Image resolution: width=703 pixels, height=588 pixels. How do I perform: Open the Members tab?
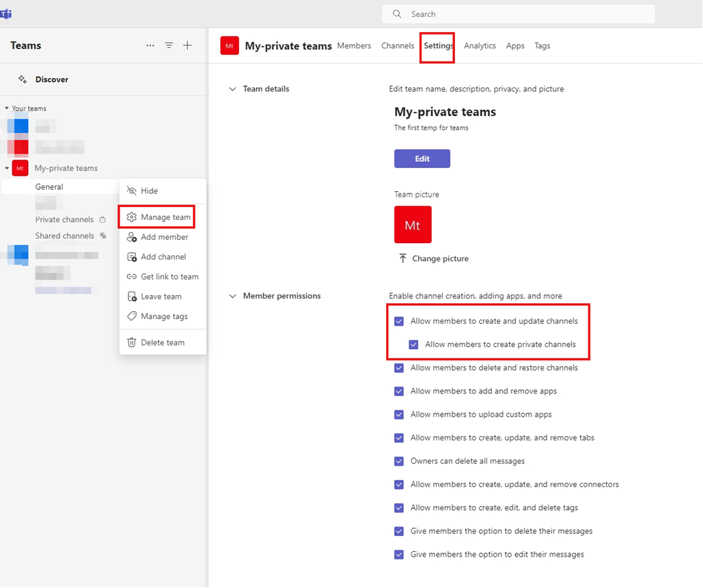[354, 46]
